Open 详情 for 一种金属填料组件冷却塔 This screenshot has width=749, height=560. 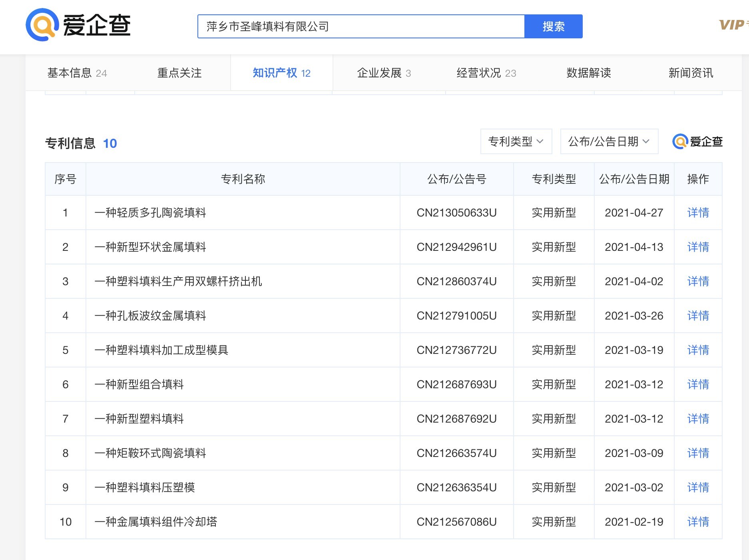tap(698, 522)
